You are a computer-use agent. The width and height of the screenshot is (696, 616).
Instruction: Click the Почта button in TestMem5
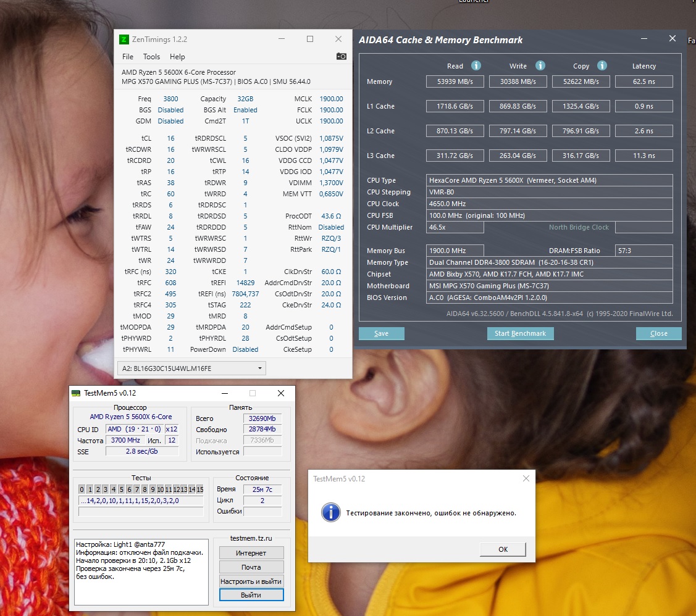[251, 567]
